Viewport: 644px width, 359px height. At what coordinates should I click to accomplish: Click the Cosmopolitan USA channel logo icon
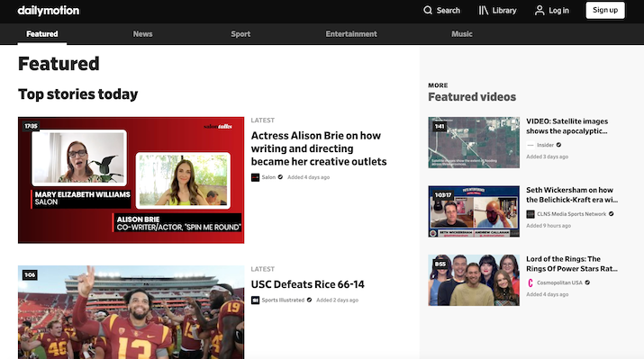coord(531,283)
